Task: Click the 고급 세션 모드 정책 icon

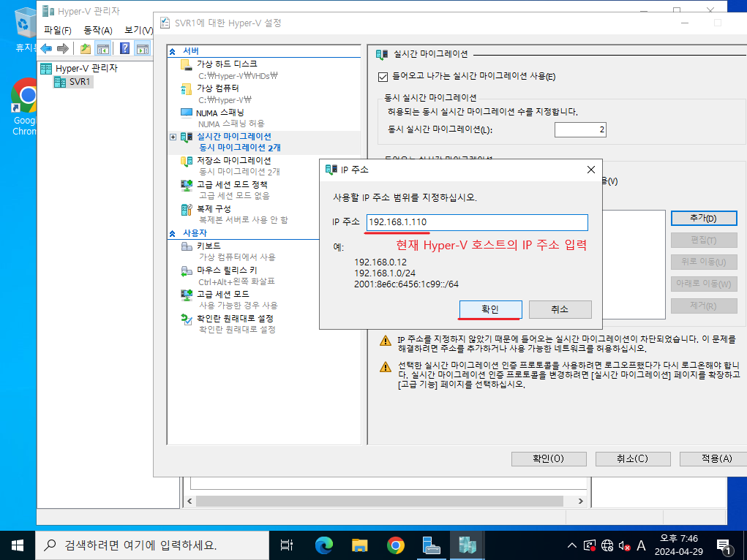Action: point(187,185)
